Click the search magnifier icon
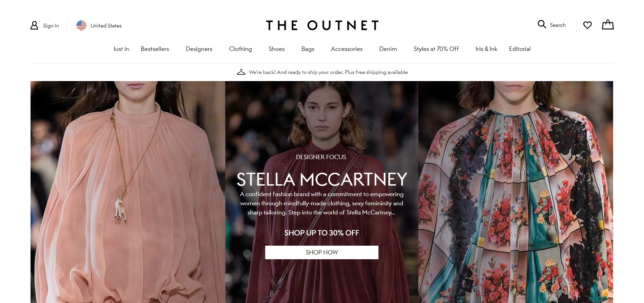The image size is (644, 303). point(542,24)
